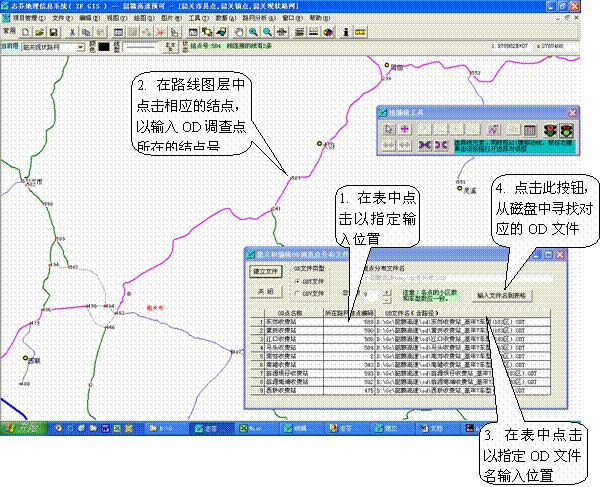Click the magenta polyline draw icon
This screenshot has width=603, height=487.
[494, 129]
